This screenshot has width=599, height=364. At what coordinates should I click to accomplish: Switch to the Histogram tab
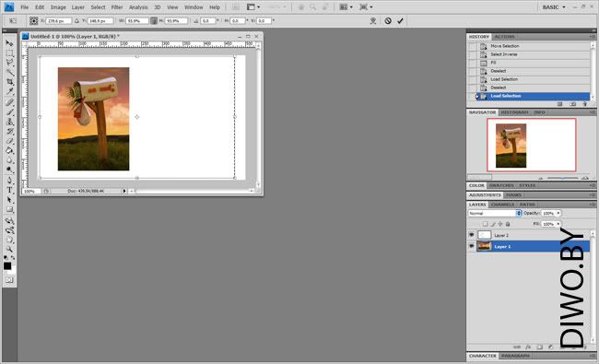click(x=514, y=112)
